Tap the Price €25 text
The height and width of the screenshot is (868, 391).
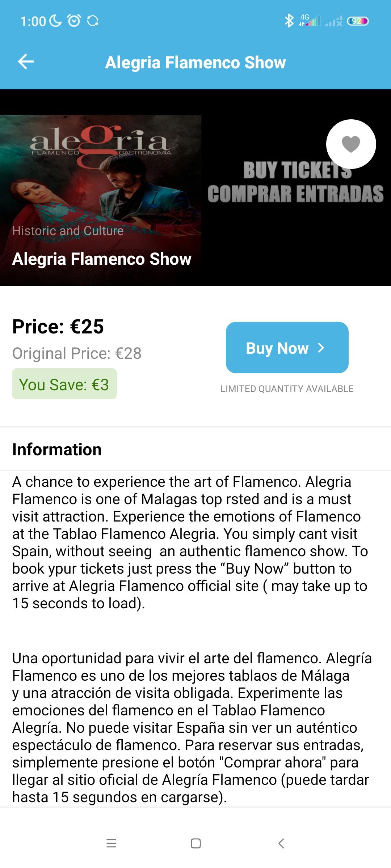click(58, 327)
